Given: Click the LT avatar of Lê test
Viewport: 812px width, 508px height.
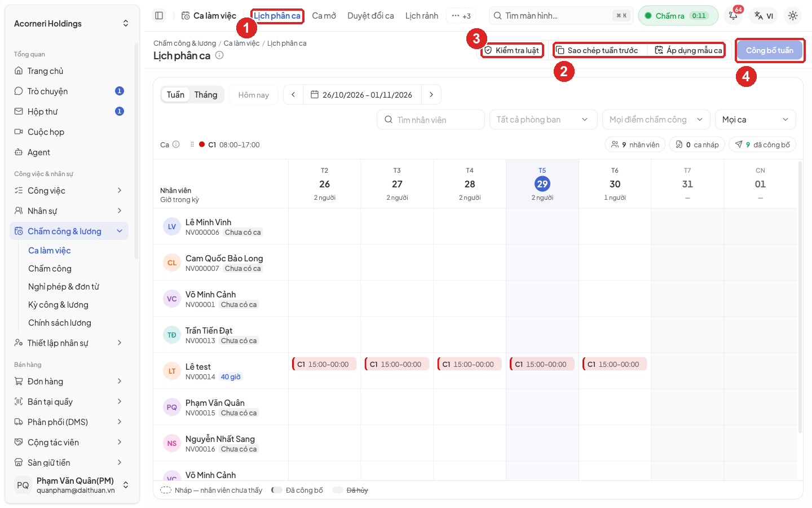Looking at the screenshot, I should (x=172, y=371).
